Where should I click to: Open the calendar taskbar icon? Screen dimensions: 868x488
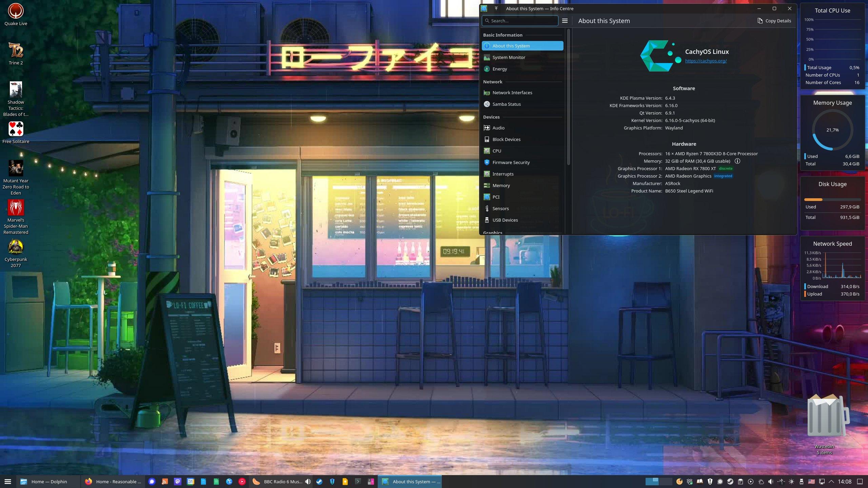tap(191, 482)
